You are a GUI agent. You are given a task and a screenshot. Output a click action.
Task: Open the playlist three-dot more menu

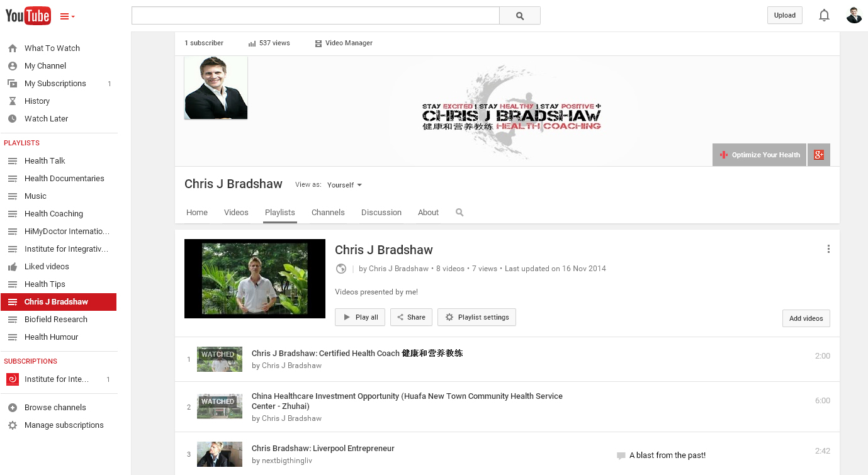[828, 249]
